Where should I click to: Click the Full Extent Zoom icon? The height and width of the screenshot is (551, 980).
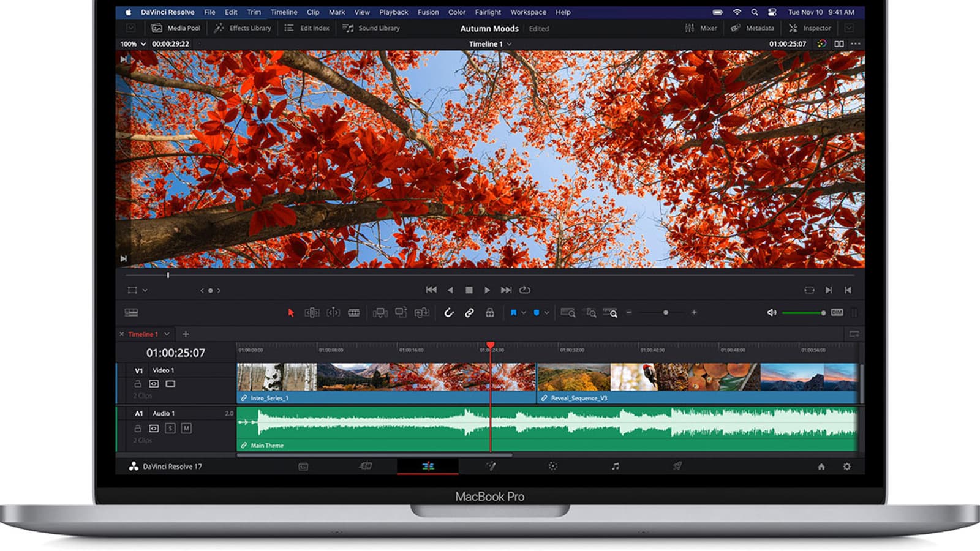[568, 313]
